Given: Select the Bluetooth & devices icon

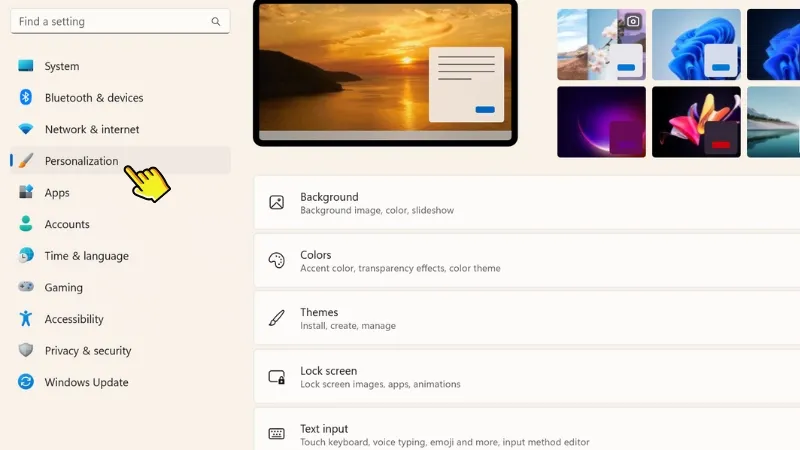Looking at the screenshot, I should [x=26, y=98].
